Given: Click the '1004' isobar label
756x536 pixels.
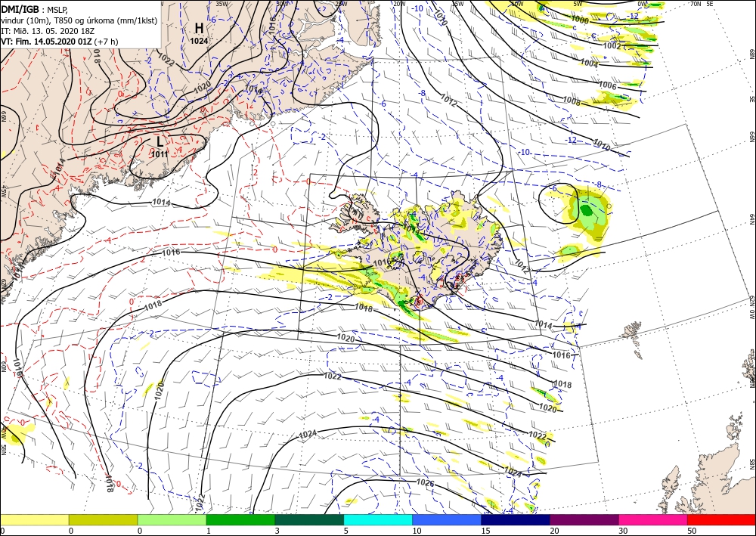Looking at the screenshot, I should click(x=589, y=64).
